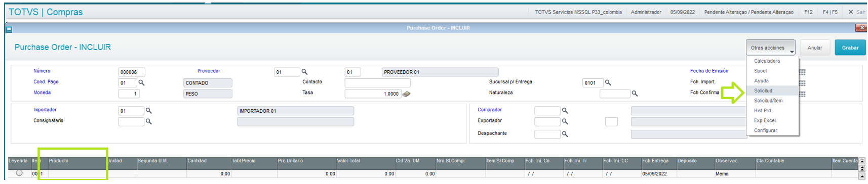Click the Administrador label in header
The image size is (868, 184).
646,12
